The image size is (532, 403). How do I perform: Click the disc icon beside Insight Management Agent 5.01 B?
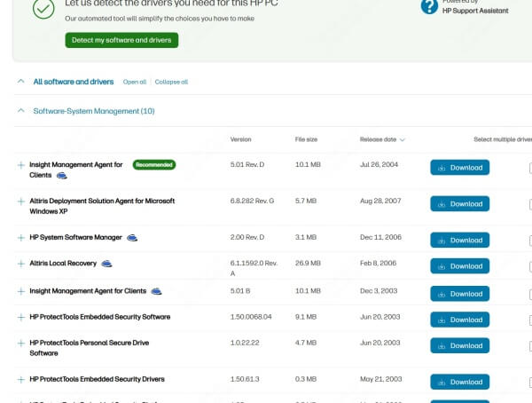[156, 291]
